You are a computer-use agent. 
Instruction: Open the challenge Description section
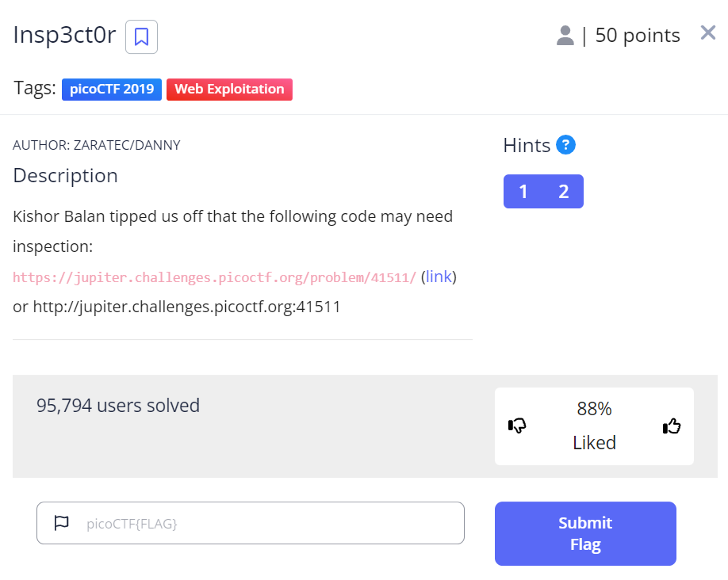(65, 175)
